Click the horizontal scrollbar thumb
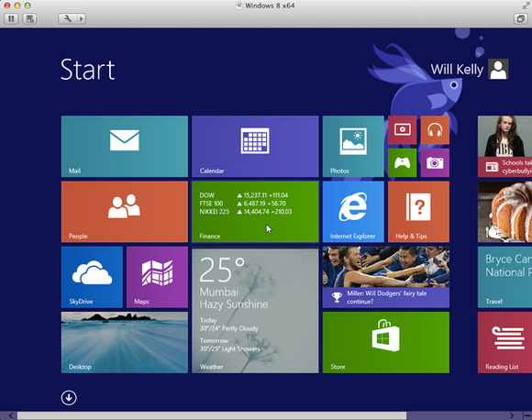The image size is (532, 420). (212, 416)
